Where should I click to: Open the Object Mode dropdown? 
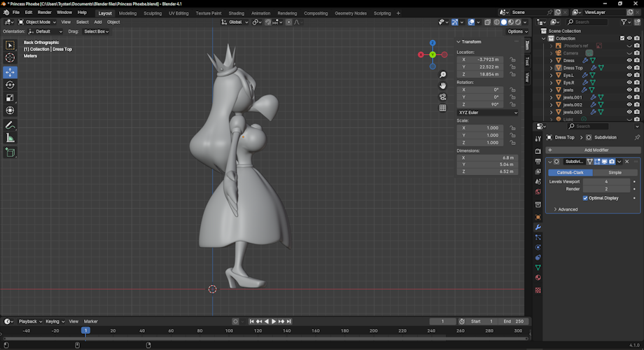(37, 22)
